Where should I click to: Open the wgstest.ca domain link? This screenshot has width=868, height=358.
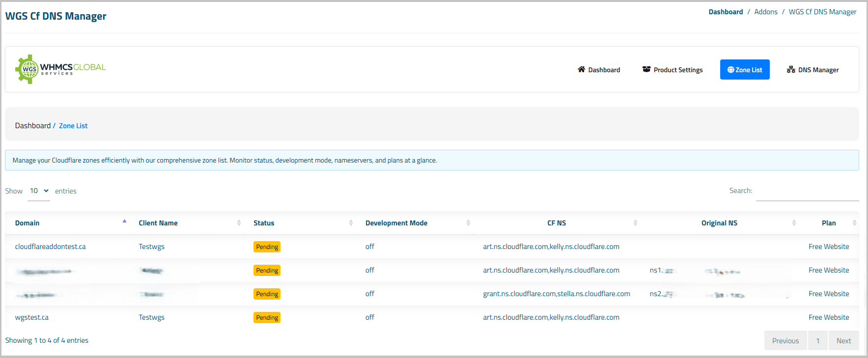point(31,317)
